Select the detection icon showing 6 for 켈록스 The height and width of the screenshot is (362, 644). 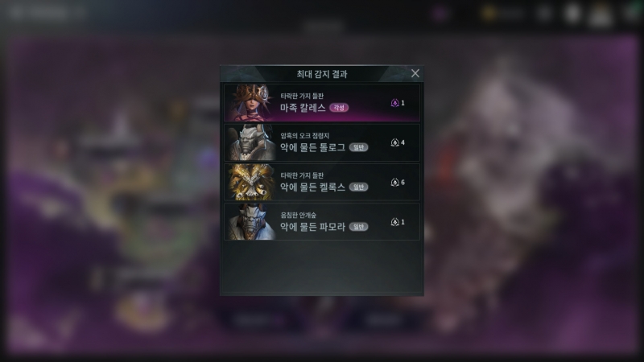pos(394,183)
